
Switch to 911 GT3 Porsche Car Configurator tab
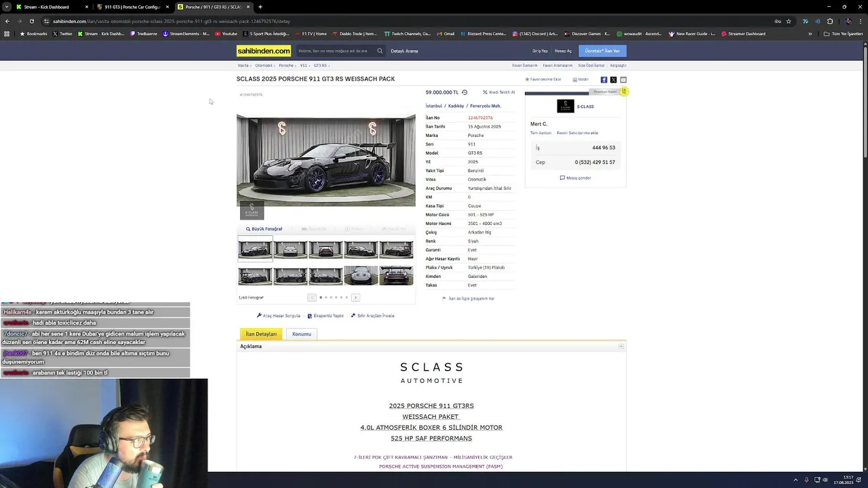point(132,7)
